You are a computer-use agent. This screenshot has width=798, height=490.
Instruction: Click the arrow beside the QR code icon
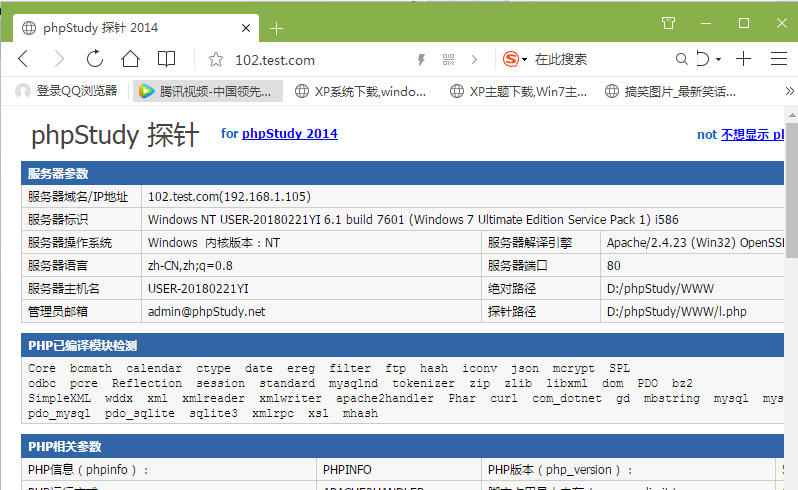pos(474,60)
